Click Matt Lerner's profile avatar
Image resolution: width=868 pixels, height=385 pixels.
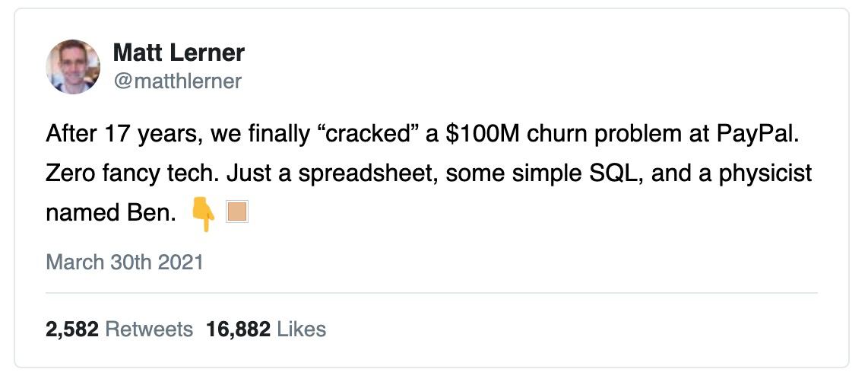[73, 67]
